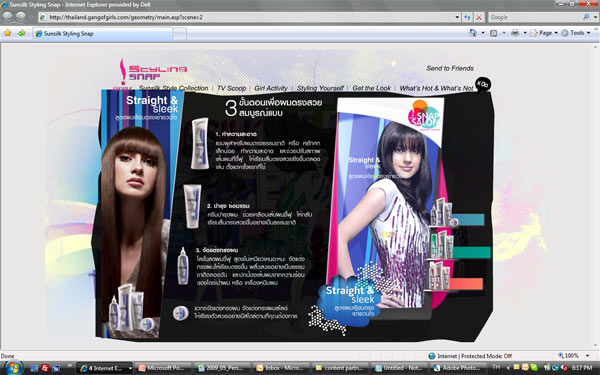
Task: Click the third quick launch icon
Action: click(56, 368)
